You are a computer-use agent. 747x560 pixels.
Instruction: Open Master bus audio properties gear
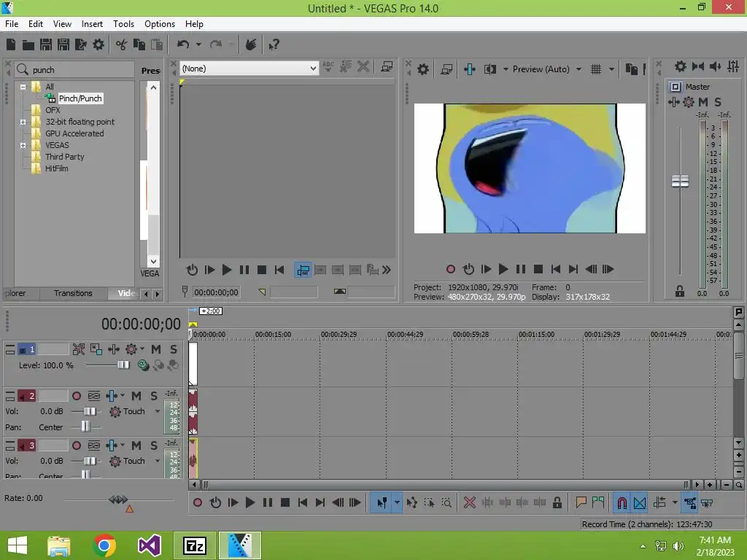681,66
